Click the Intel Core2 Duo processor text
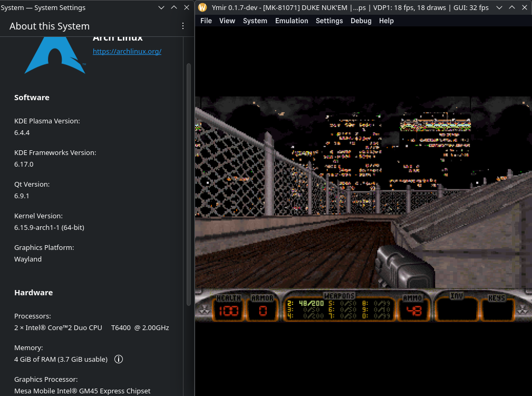Screen dimensions: 532x396 coord(92,328)
